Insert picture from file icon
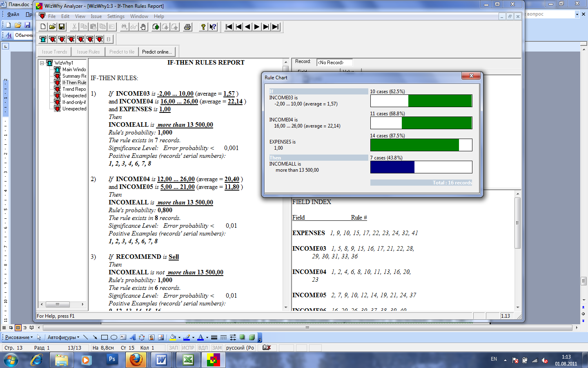 (x=161, y=337)
